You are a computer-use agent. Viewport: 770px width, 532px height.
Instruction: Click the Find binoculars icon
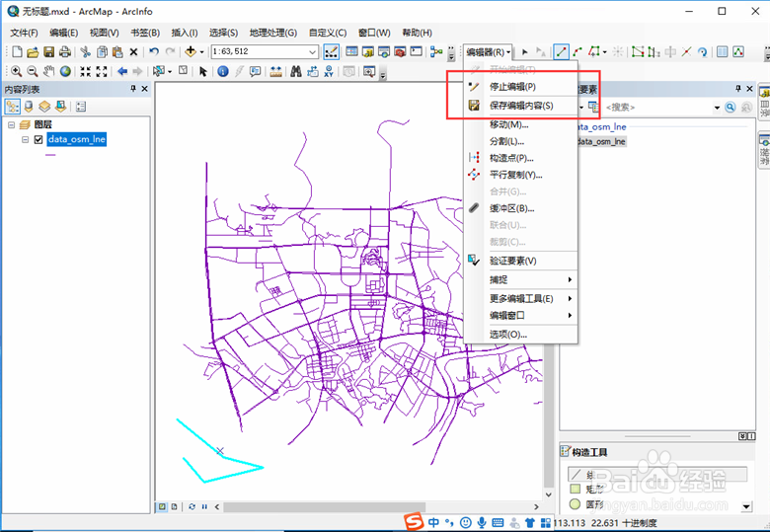(x=295, y=72)
